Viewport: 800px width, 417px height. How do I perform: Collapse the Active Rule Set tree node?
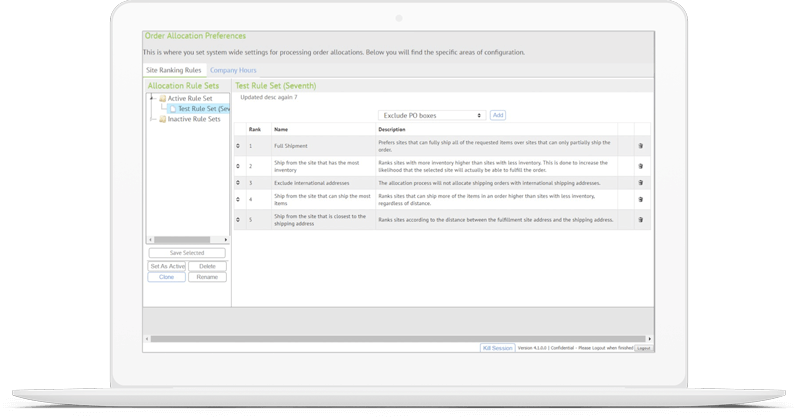pyautogui.click(x=151, y=98)
